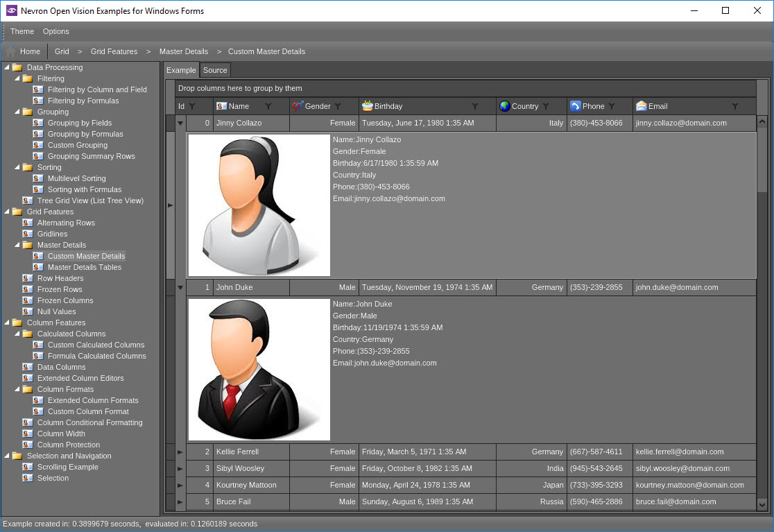The image size is (774, 532).
Task: Collapse the Column Features folder
Action: 7,323
